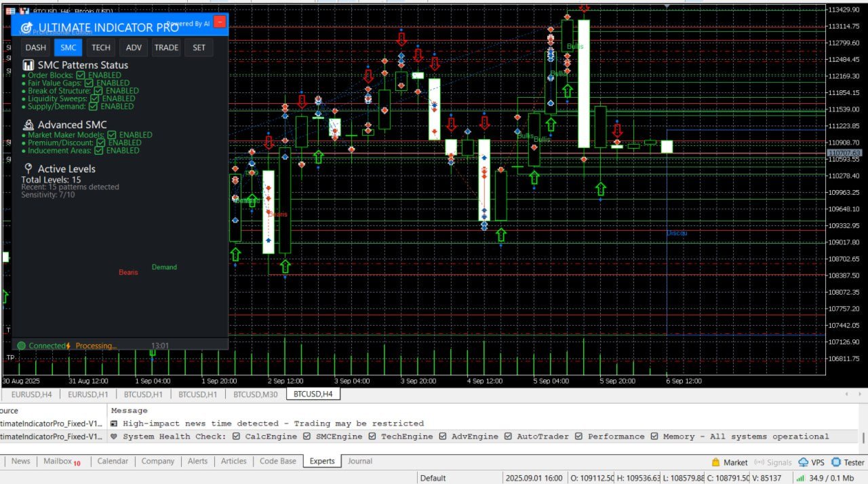868x484 pixels.
Task: Select the BTCUSD,H4 chart tab
Action: click(313, 394)
